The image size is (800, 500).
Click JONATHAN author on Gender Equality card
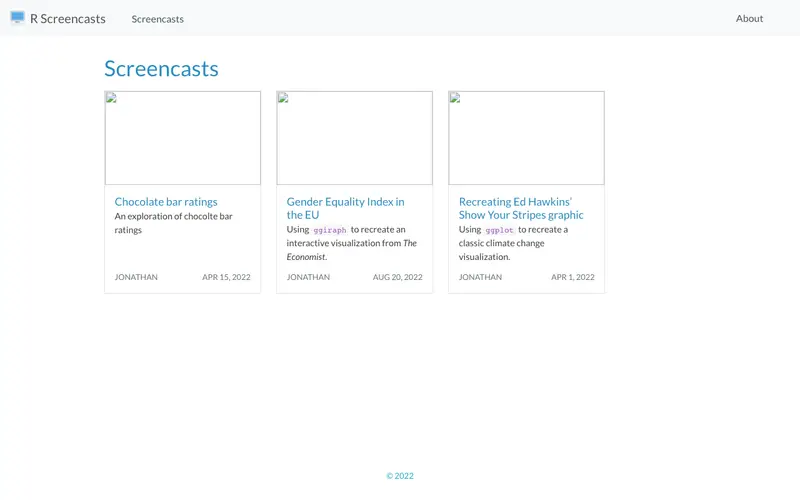coord(308,277)
